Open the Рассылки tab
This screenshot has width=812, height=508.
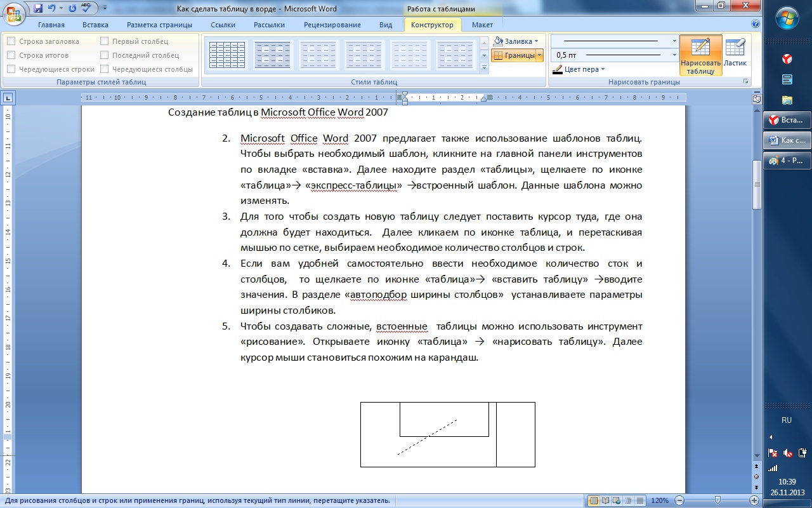pyautogui.click(x=269, y=25)
